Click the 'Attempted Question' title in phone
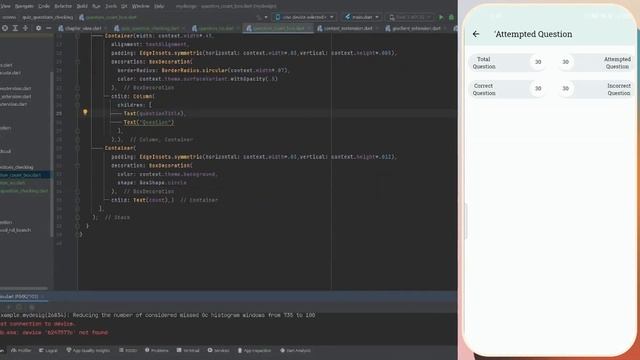 coord(533,34)
